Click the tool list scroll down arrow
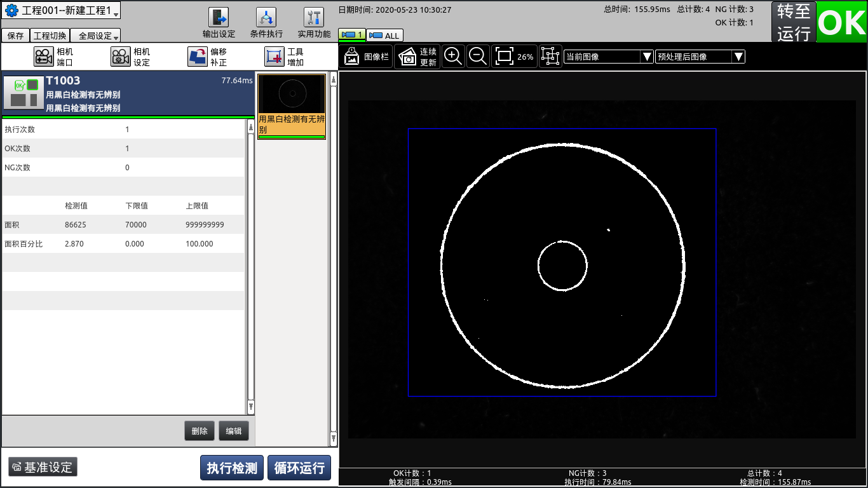868x488 pixels. [x=334, y=438]
